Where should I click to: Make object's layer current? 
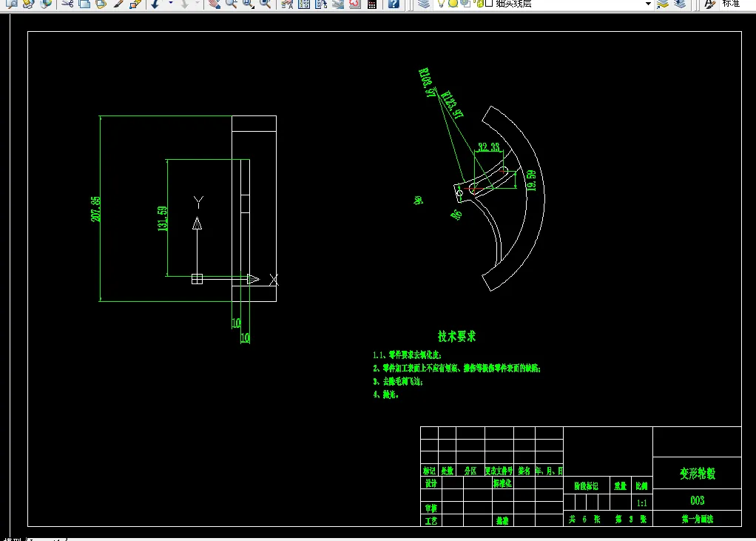coord(663,4)
